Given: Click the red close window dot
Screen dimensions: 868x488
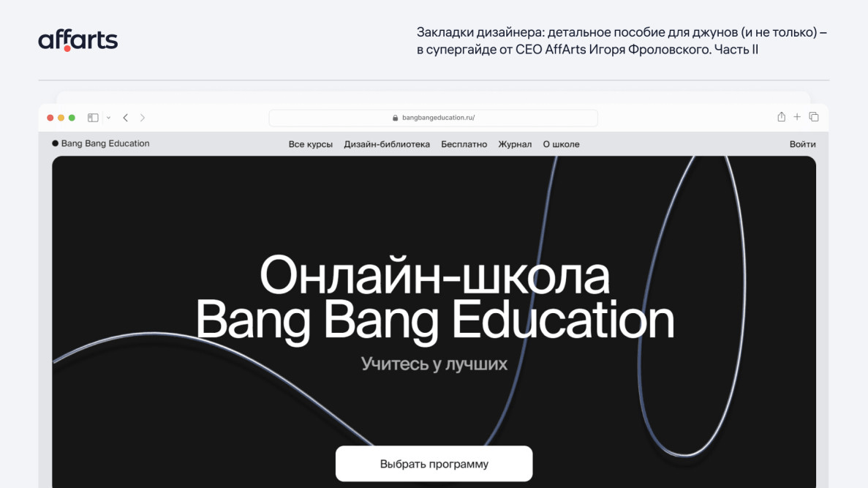Looking at the screenshot, I should coord(50,118).
